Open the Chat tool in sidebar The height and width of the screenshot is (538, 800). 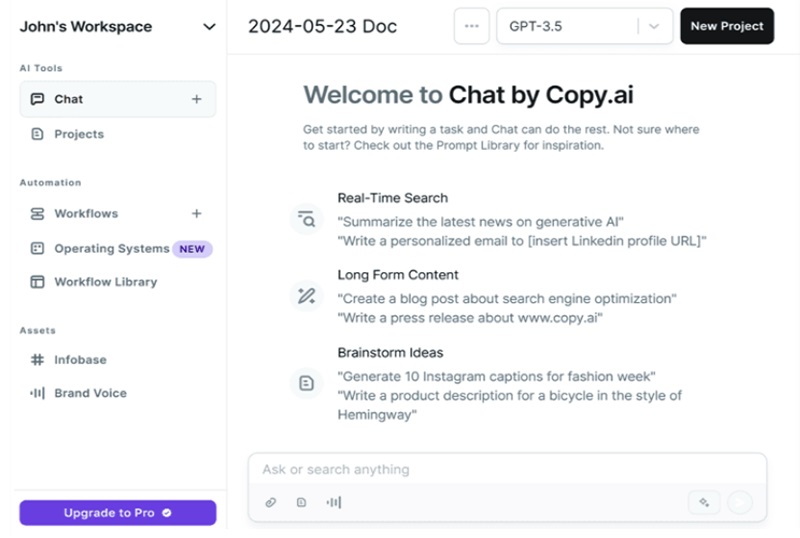[117, 99]
